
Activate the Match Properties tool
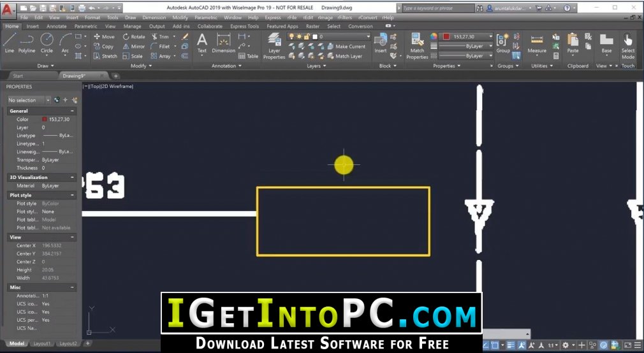417,46
